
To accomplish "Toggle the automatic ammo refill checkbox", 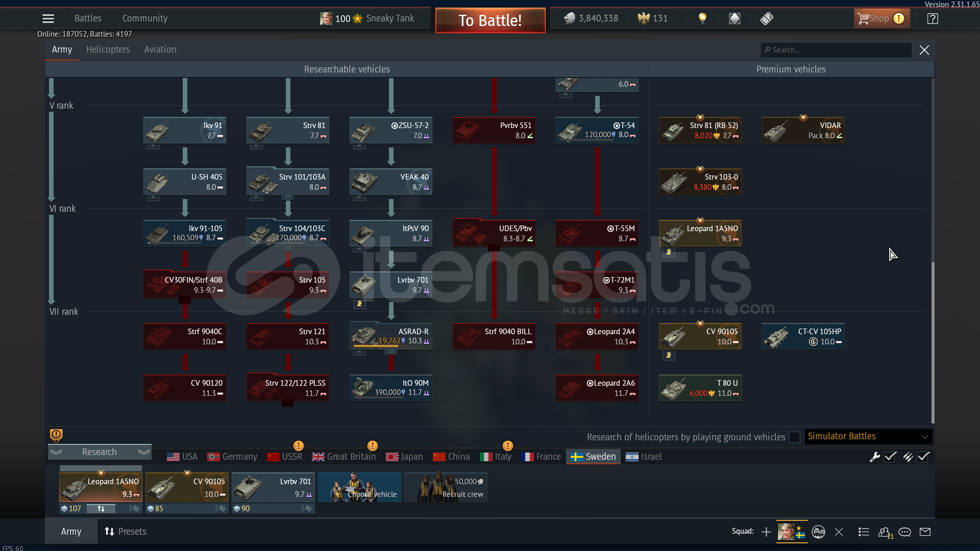I will click(923, 457).
